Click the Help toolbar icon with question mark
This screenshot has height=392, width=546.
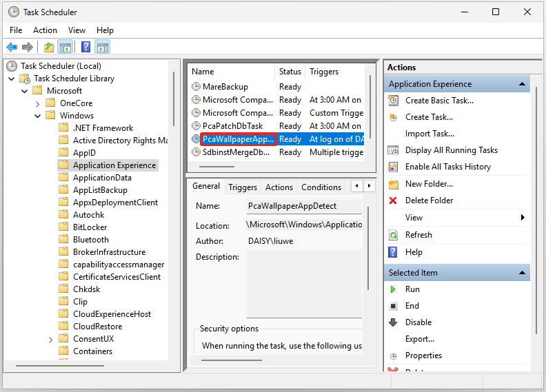pyautogui.click(x=85, y=47)
